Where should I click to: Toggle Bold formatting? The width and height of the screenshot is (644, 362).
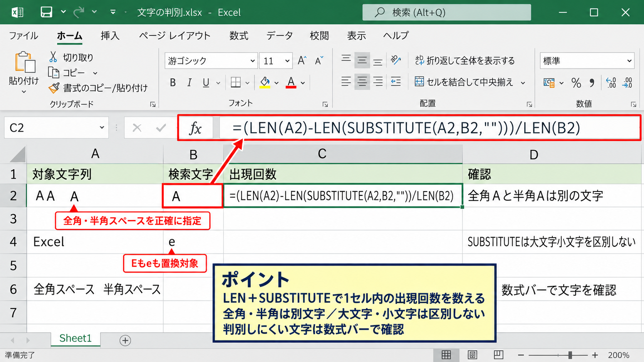(173, 82)
